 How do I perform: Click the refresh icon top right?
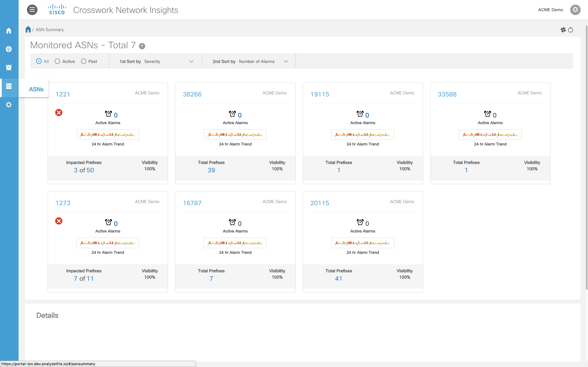pos(570,30)
